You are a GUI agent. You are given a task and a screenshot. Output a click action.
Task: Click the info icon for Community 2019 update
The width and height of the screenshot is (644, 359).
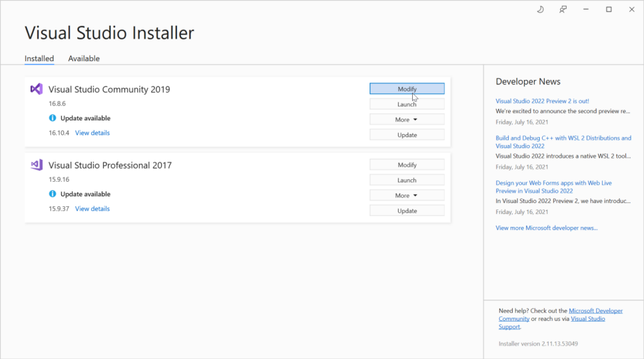pyautogui.click(x=53, y=118)
